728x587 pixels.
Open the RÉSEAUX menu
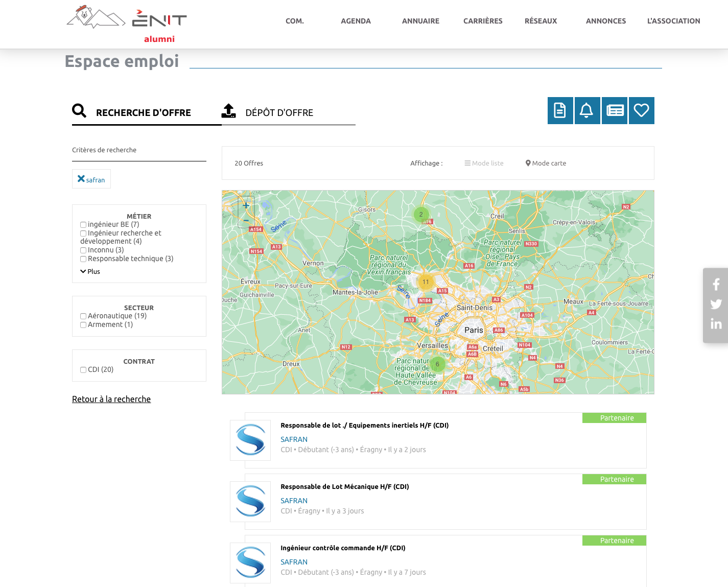click(x=541, y=21)
